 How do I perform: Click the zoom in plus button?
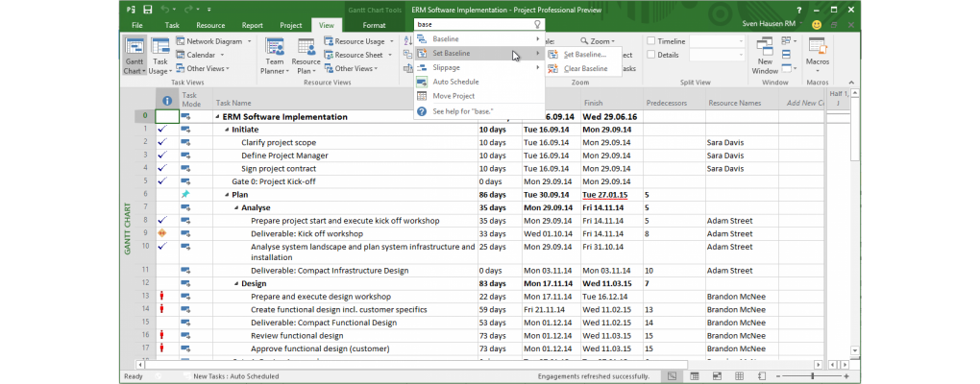845,376
